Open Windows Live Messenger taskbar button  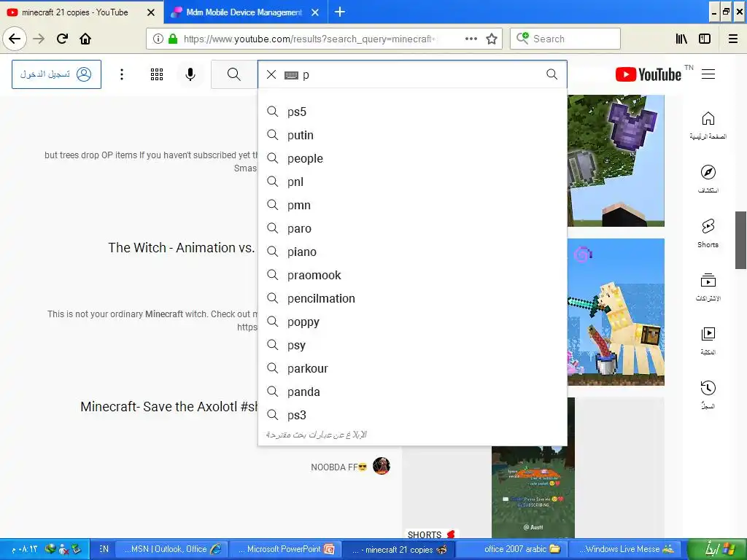tap(626, 549)
